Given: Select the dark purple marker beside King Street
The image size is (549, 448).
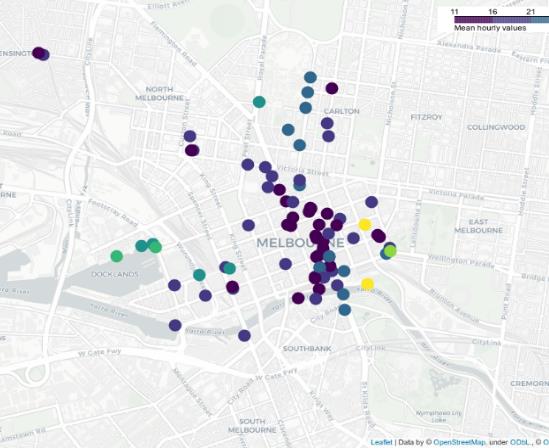Looking at the screenshot, I should click(x=232, y=287).
